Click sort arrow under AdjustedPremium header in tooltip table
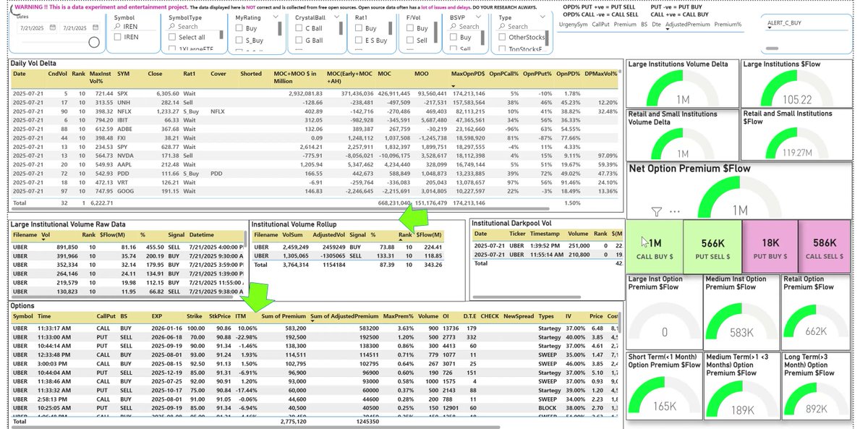868x429 pixels. click(668, 29)
